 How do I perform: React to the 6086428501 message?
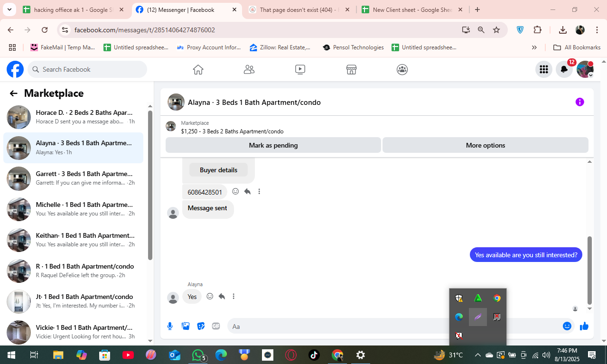[235, 192]
